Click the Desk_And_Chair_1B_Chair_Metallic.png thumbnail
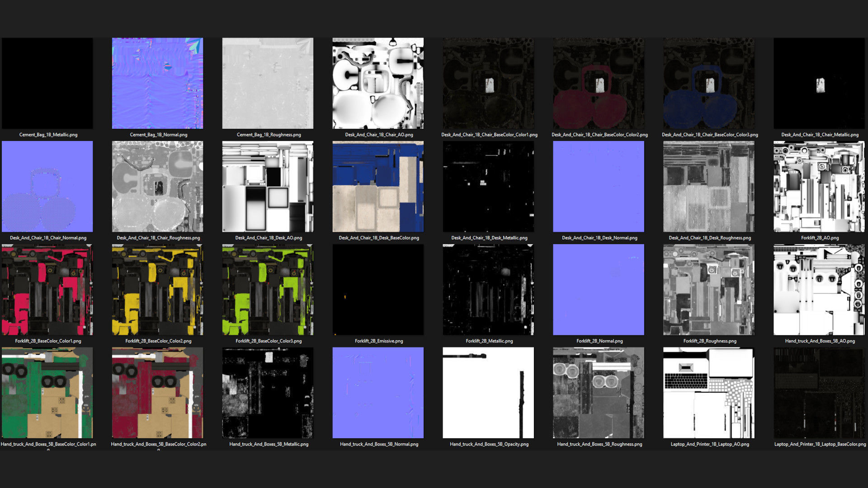This screenshot has height=488, width=868. coord(819,83)
